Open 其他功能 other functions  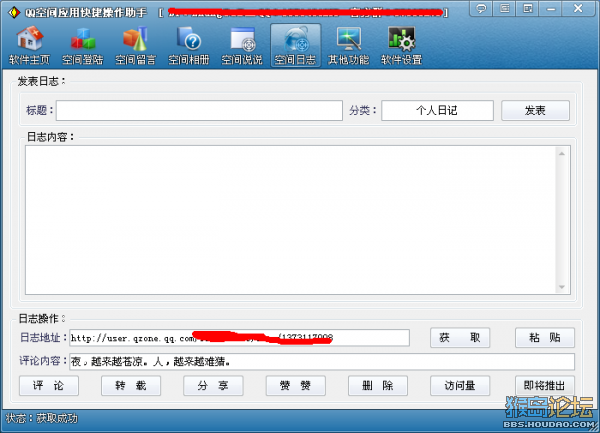pos(348,45)
